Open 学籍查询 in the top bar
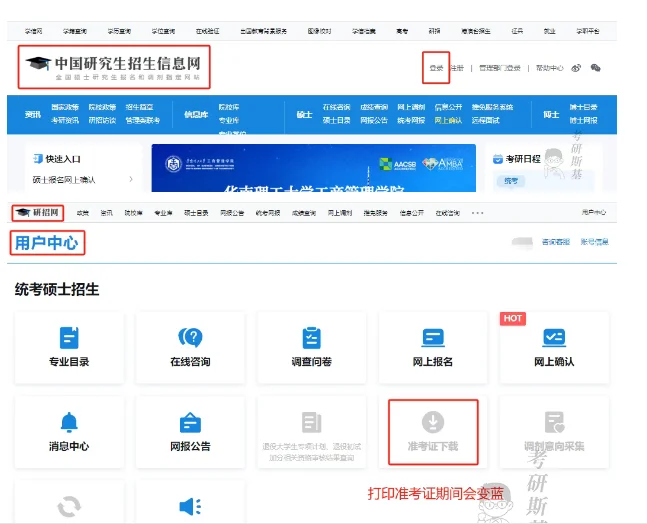Screen dimensions: 647x524 coord(75,31)
